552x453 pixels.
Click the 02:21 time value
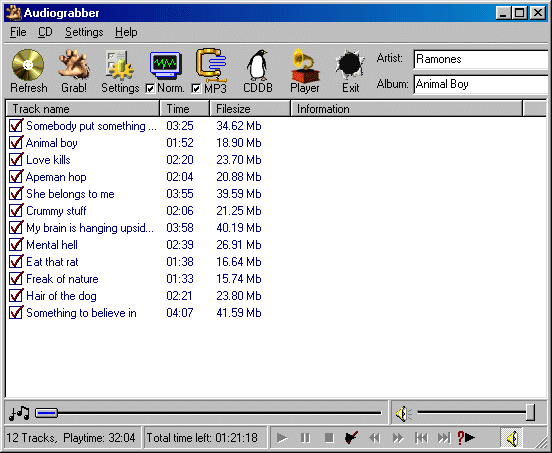click(180, 296)
